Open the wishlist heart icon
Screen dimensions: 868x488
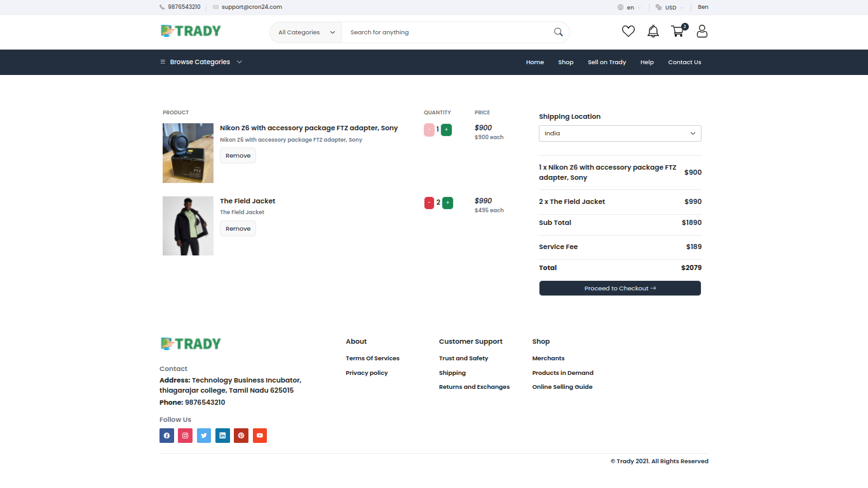(x=628, y=30)
